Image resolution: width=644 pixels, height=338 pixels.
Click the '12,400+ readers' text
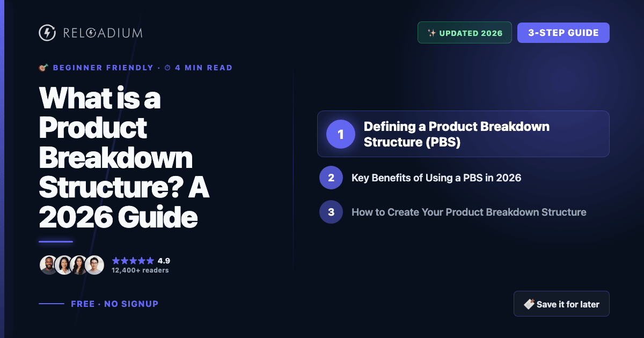140,270
